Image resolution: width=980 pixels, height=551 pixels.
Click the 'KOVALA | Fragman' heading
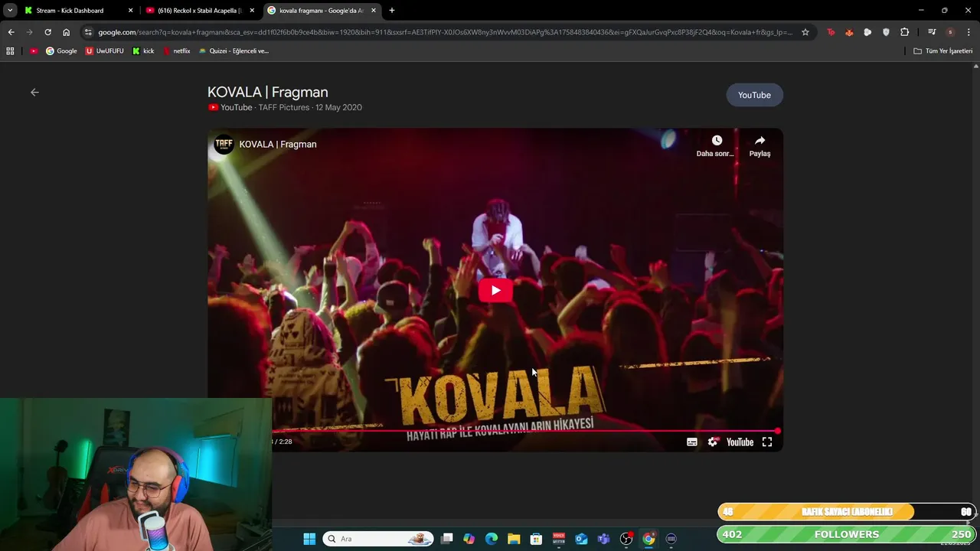268,92
